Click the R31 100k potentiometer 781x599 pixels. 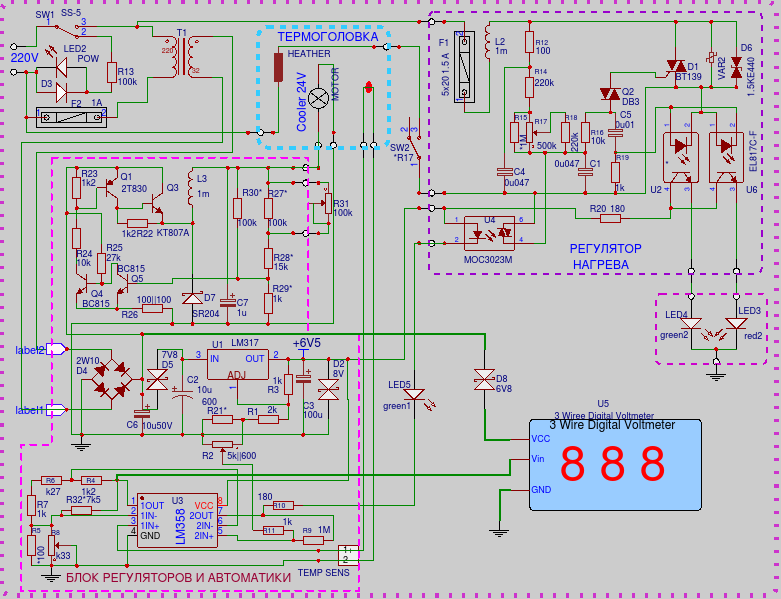pos(325,204)
